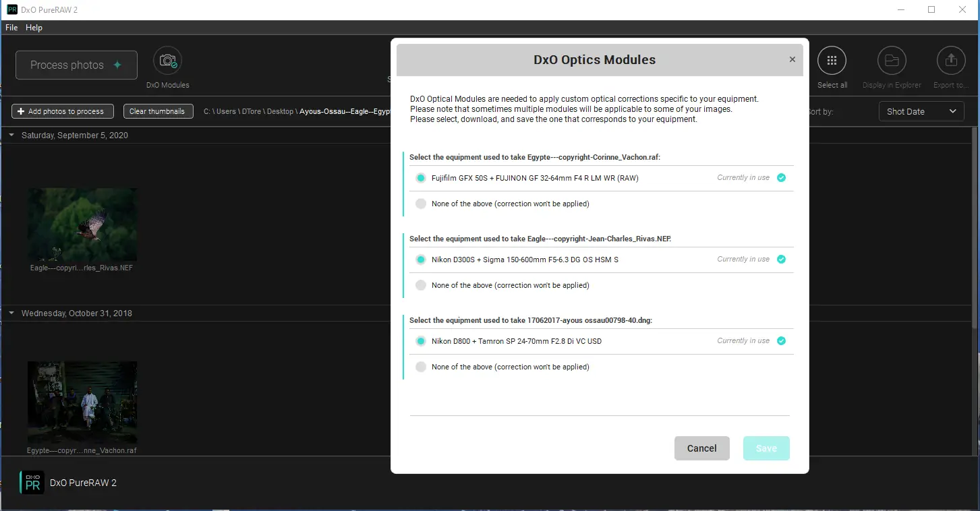The width and height of the screenshot is (980, 511).
Task: Select Nikon D800 + Tamron SP 24-70mm radio
Action: [x=421, y=341]
